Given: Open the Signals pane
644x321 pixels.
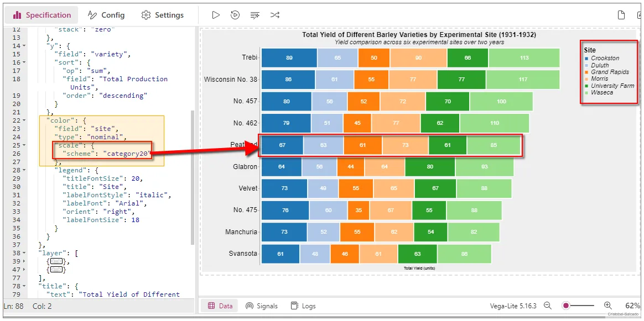Looking at the screenshot, I should point(261,306).
